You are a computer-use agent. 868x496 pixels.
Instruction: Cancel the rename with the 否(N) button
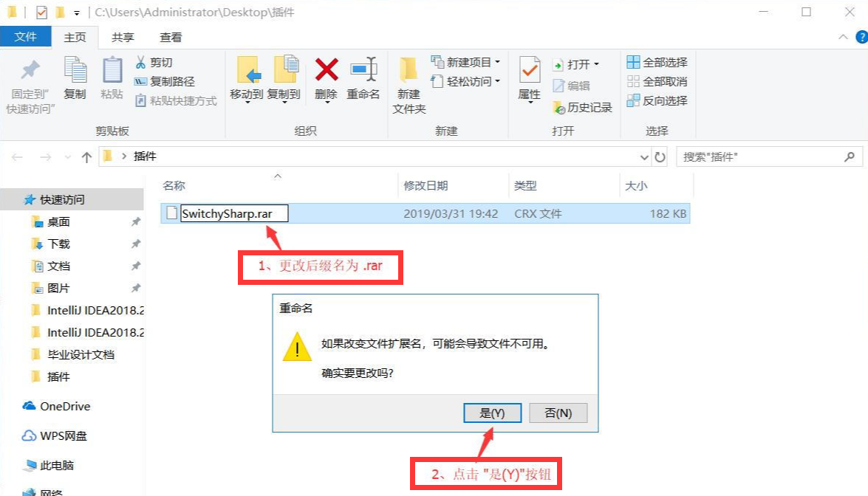pyautogui.click(x=558, y=413)
